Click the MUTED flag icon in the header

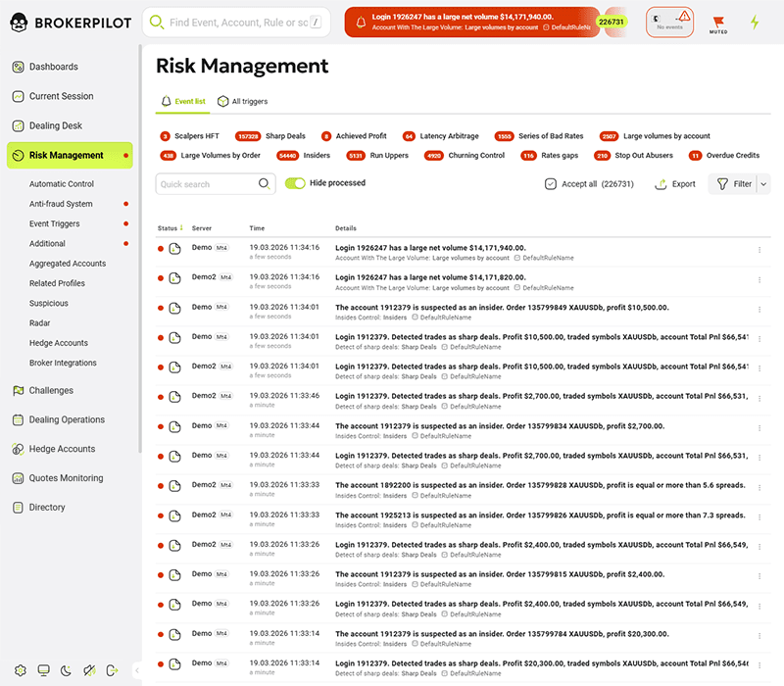click(x=718, y=21)
